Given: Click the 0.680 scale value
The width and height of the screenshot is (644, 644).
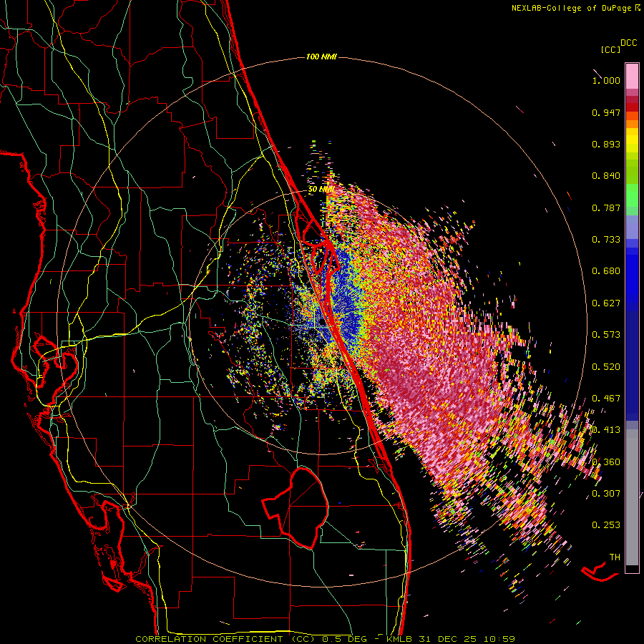Looking at the screenshot, I should point(606,271).
